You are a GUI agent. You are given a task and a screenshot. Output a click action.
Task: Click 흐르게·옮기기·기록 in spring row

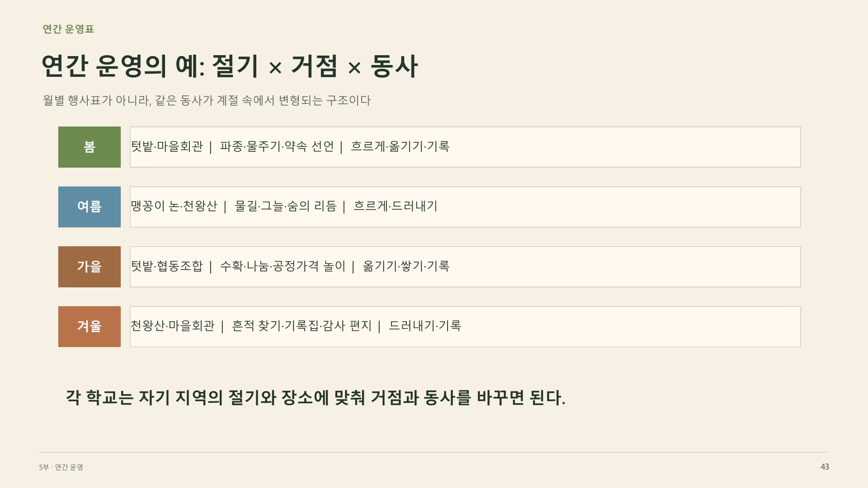coord(400,146)
